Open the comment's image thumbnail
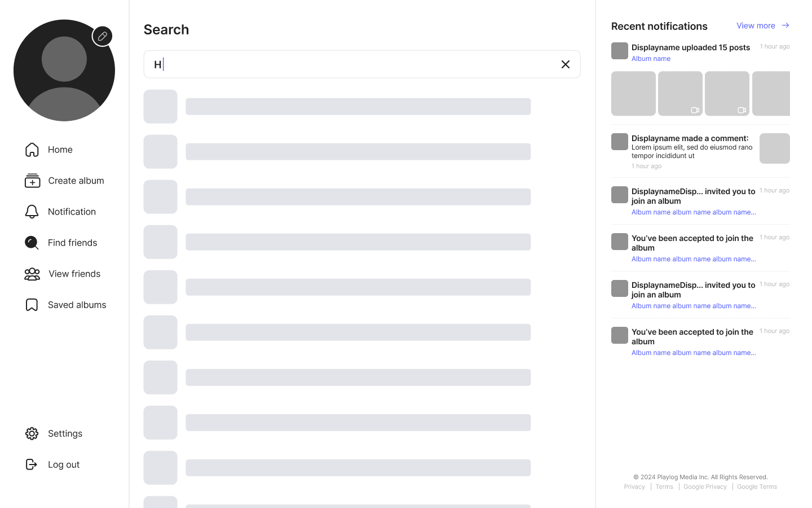This screenshot has width=812, height=508. tap(774, 148)
